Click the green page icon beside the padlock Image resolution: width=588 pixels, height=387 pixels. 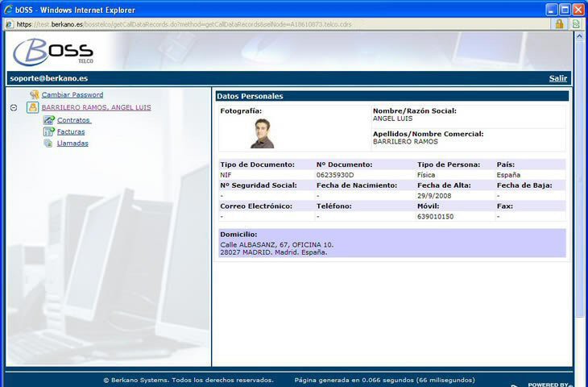576,24
